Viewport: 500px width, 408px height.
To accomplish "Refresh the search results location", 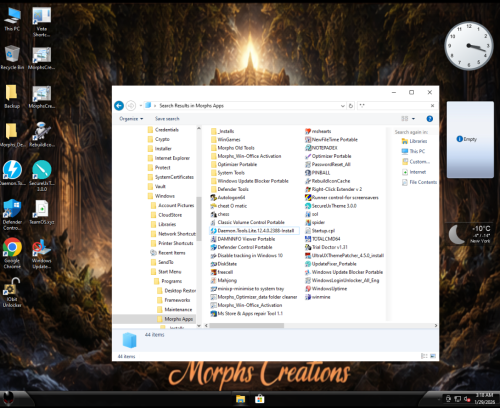I will [351, 106].
